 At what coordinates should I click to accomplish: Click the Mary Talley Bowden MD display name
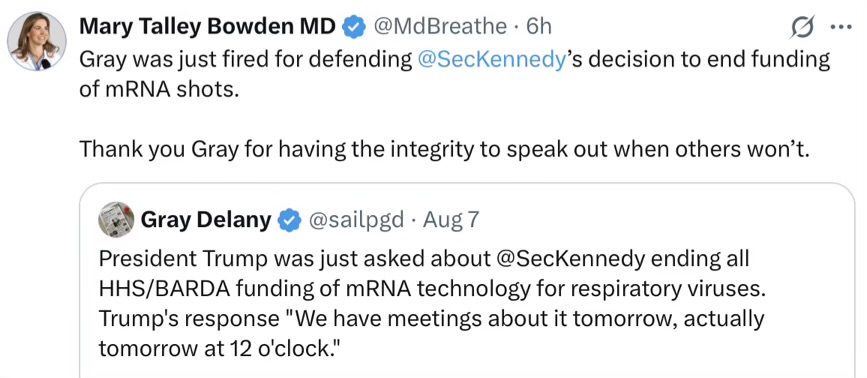click(x=208, y=26)
